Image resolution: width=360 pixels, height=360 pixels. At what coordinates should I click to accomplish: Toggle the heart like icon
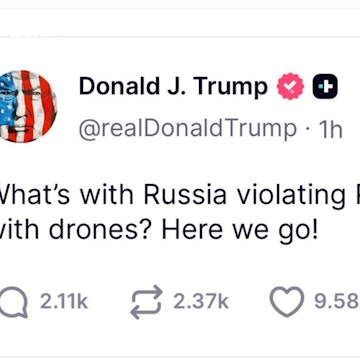click(x=287, y=301)
